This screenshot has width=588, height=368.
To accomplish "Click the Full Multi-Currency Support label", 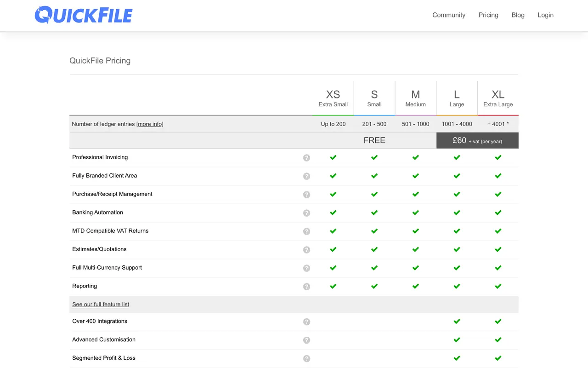I will [107, 268].
